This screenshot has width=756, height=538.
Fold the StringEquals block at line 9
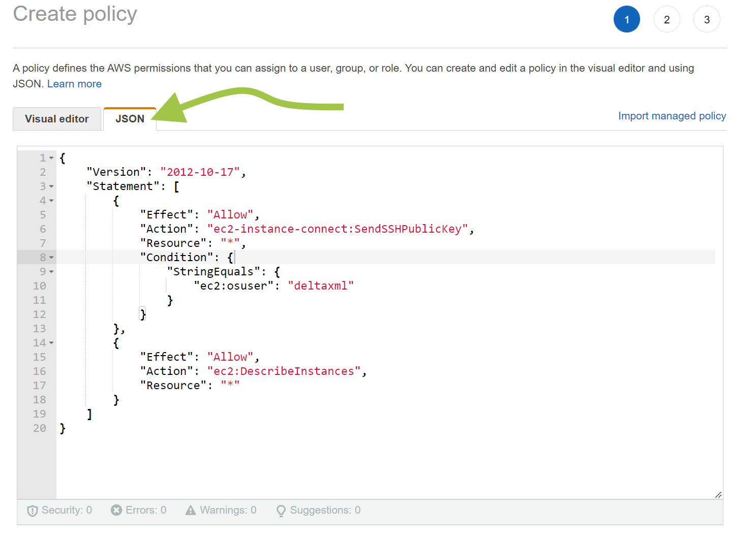[51, 272]
